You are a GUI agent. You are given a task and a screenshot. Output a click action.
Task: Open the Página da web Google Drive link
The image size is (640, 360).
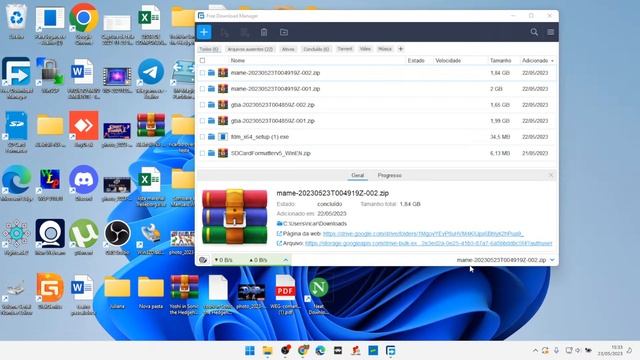click(423, 234)
